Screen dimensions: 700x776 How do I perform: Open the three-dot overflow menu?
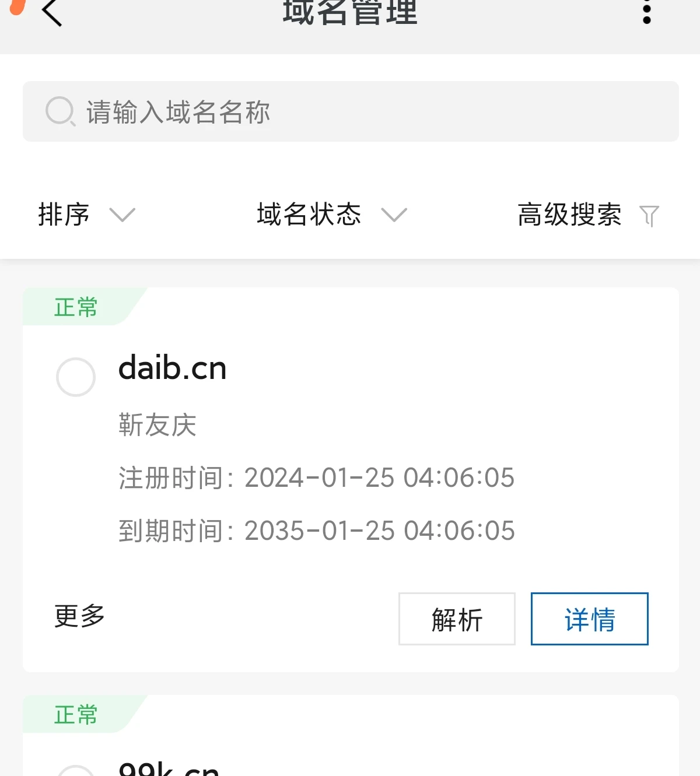click(x=646, y=13)
